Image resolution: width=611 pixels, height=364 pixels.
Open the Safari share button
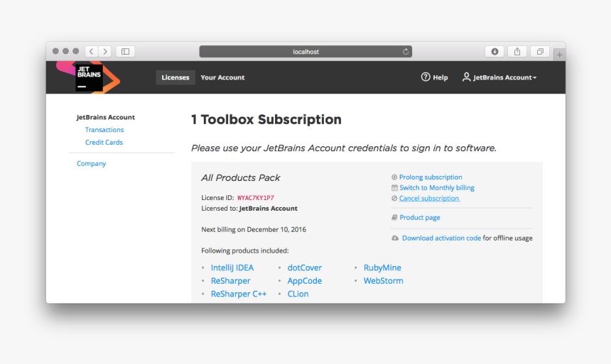click(517, 51)
